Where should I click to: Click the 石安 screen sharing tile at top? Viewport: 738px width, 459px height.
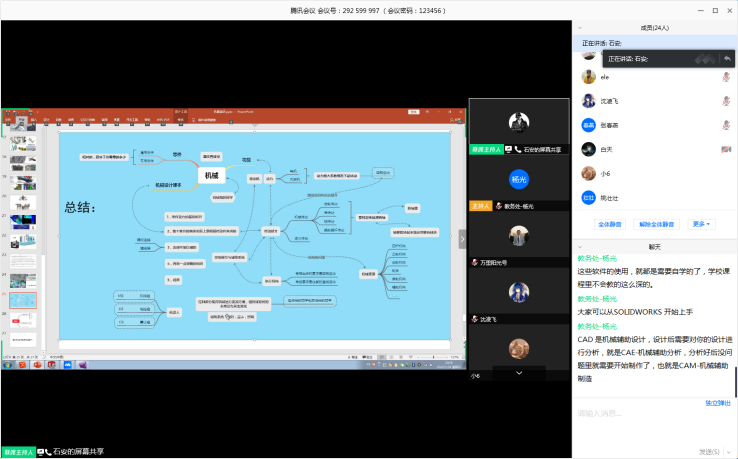click(x=518, y=124)
